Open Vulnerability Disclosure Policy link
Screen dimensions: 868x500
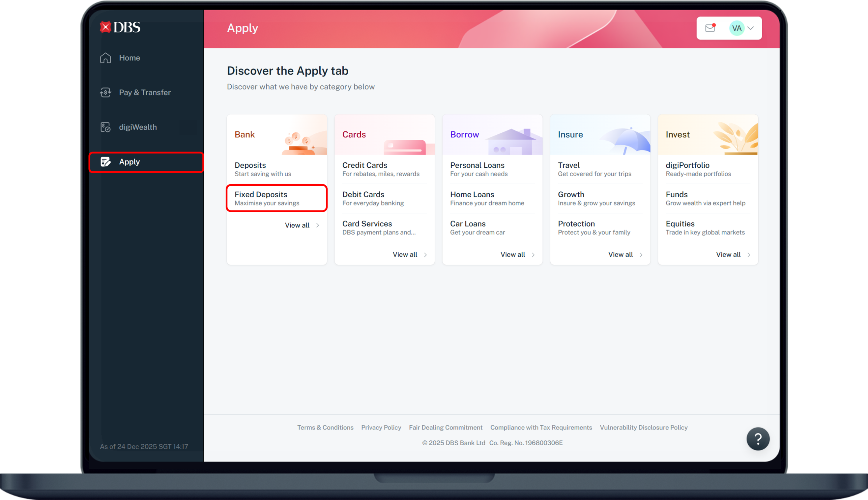(644, 428)
